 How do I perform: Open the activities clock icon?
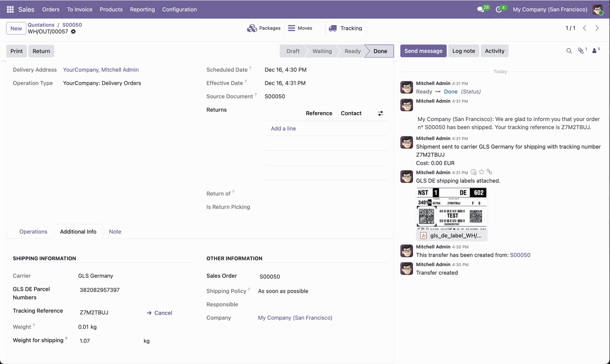coord(499,10)
